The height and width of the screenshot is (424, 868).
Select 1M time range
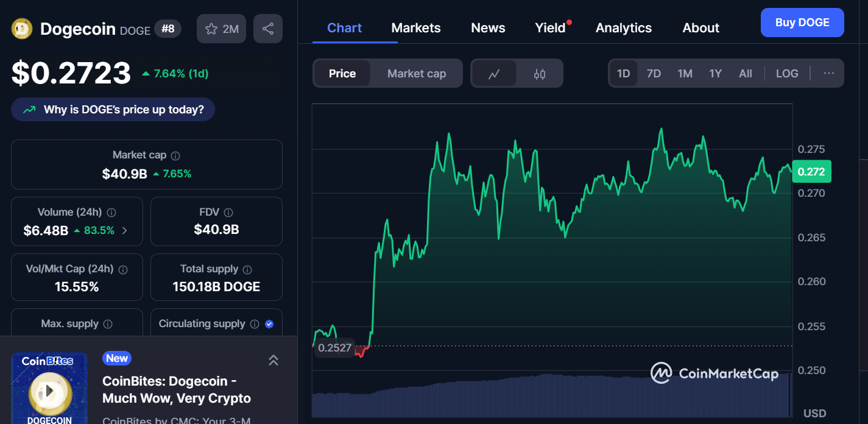pos(685,74)
